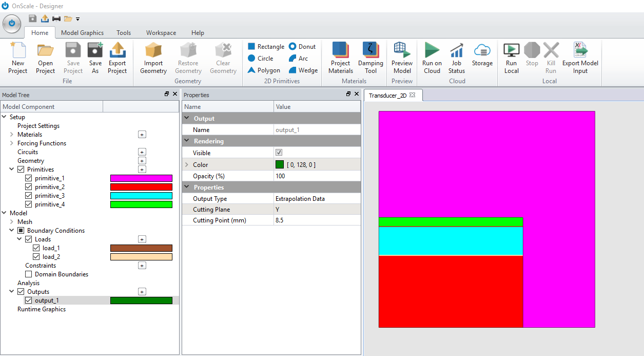The width and height of the screenshot is (644, 356).
Task: Expand the Mesh tree node
Action: (12, 222)
